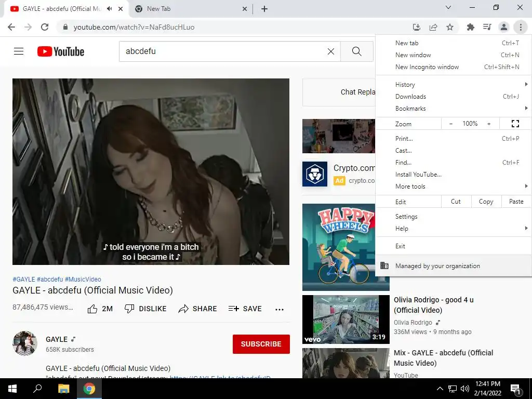The width and height of the screenshot is (532, 399).
Task: Close the New Tab tab
Action: 245,9
